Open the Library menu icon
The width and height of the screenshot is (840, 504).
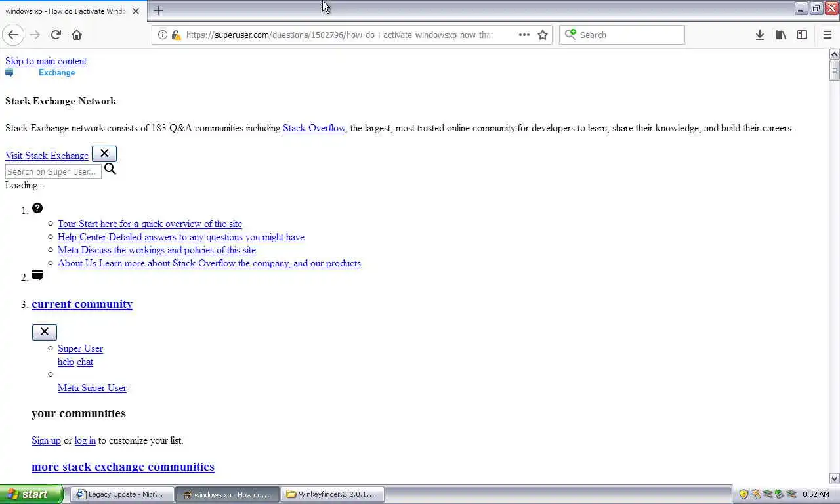tap(781, 35)
